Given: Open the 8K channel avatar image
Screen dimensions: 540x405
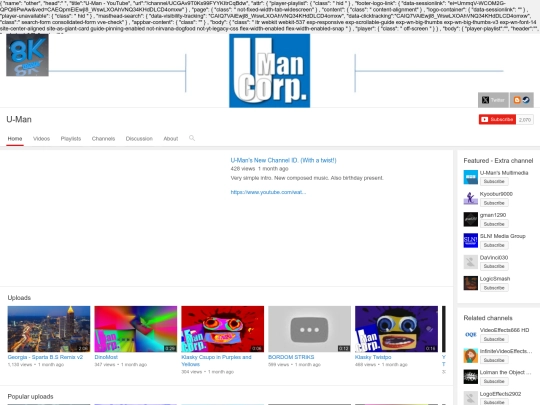Looking at the screenshot, I should tap(27, 55).
